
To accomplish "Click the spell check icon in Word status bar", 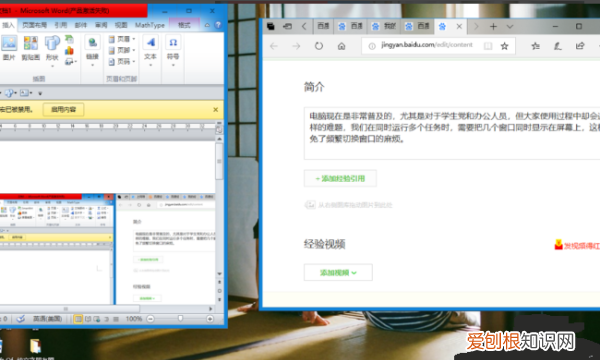I will tap(21, 319).
